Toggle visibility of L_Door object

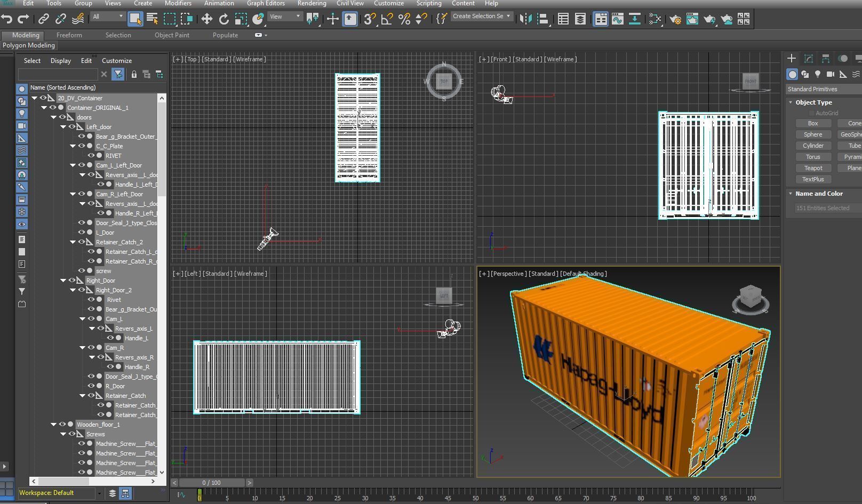click(x=82, y=233)
